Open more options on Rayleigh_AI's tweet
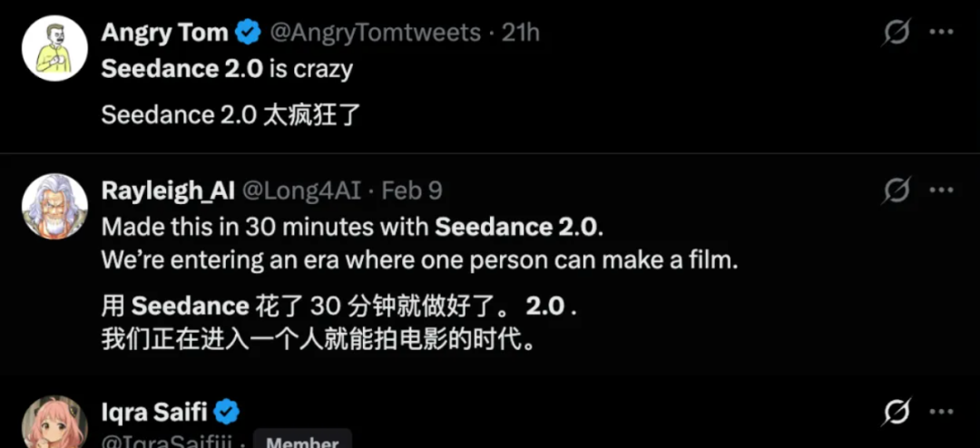 (941, 190)
